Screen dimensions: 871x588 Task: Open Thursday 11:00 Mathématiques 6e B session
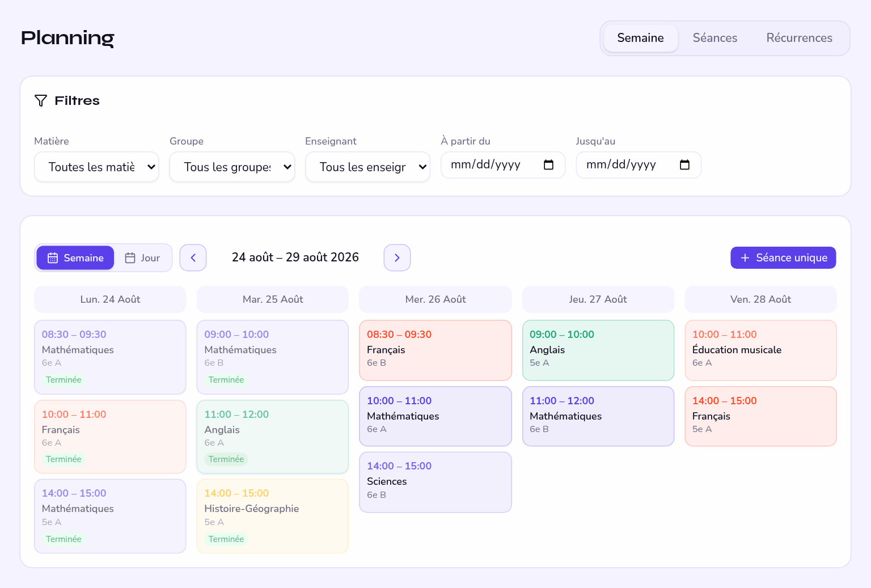[598, 416]
